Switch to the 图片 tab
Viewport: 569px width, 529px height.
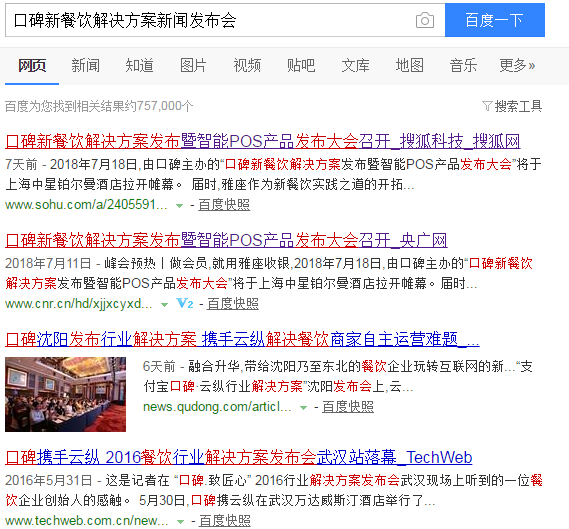click(x=193, y=66)
